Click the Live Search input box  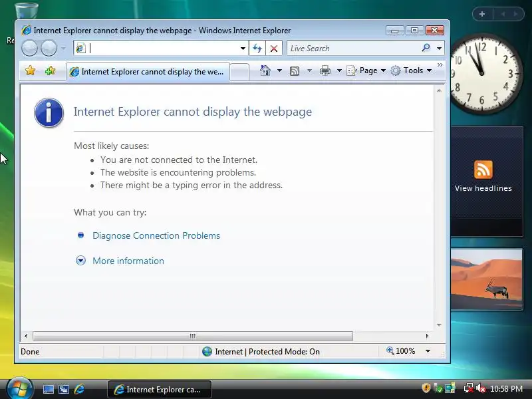click(353, 48)
